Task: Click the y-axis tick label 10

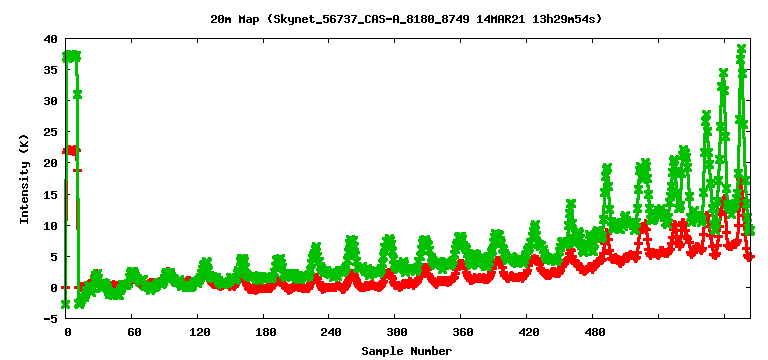Action: 50,226
